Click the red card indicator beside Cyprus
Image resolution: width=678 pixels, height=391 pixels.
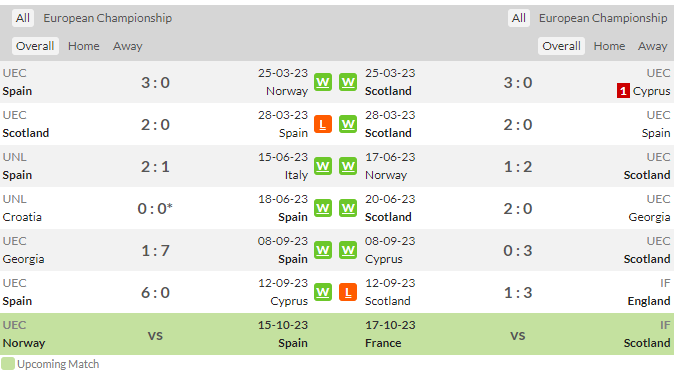623,91
